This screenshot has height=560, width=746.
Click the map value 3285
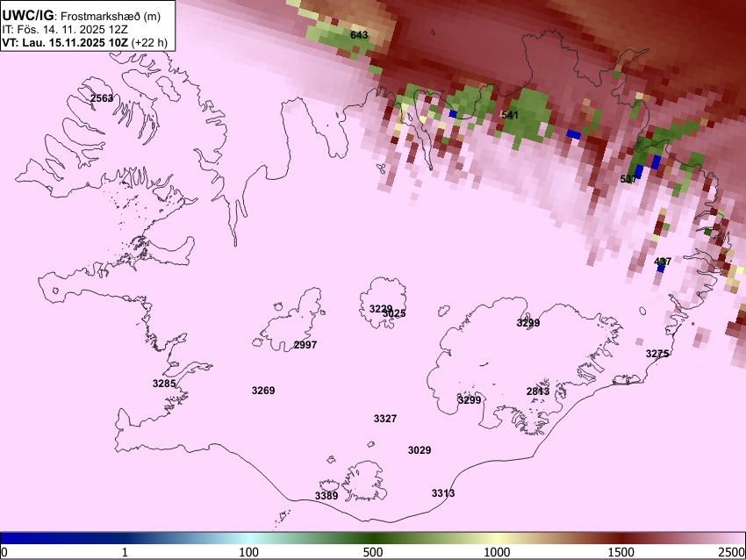pyautogui.click(x=164, y=383)
